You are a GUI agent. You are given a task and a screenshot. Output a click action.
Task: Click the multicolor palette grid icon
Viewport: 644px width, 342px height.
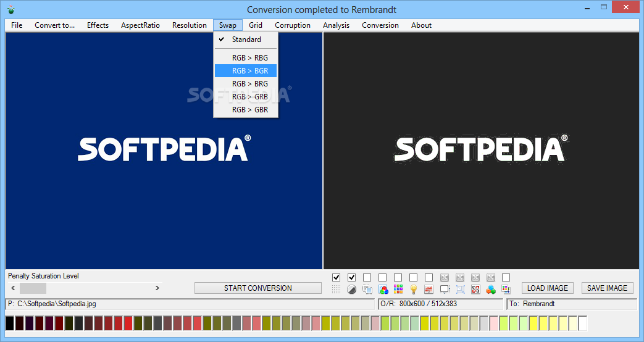[x=398, y=290]
